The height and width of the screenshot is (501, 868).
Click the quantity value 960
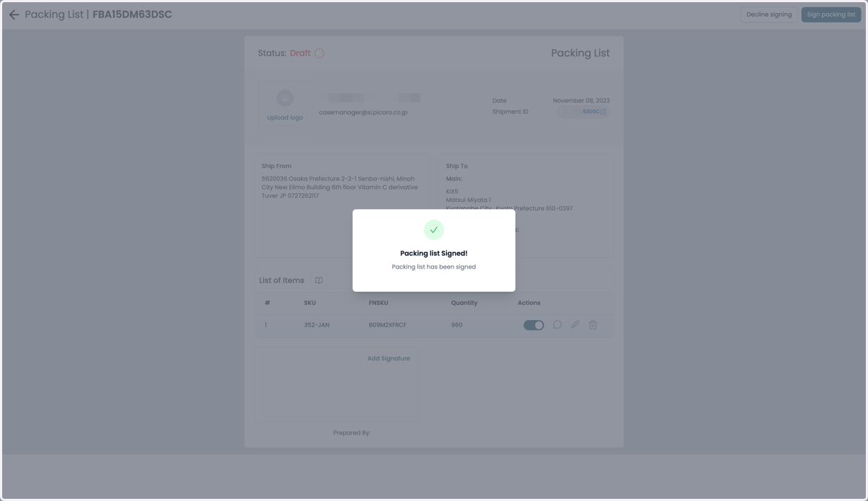point(457,325)
